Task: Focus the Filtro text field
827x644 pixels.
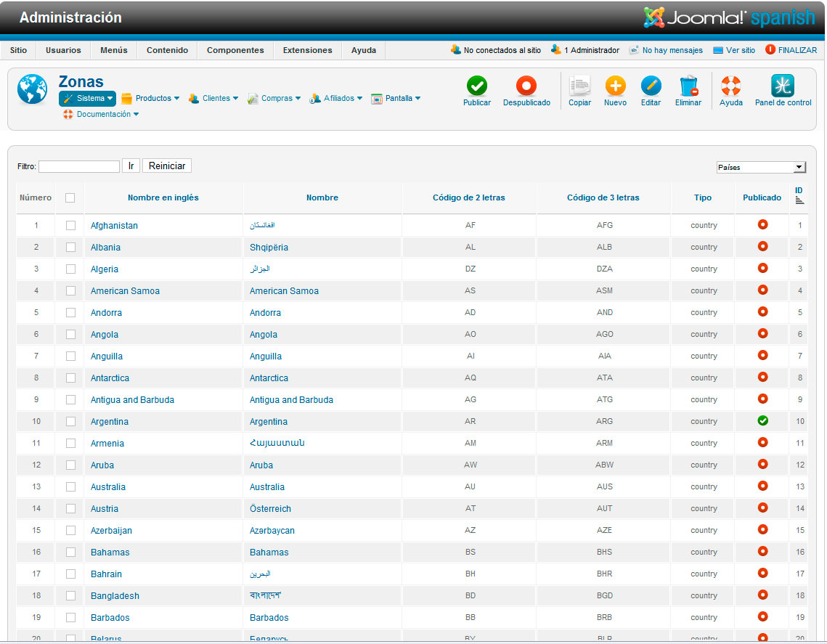Action: [79, 166]
